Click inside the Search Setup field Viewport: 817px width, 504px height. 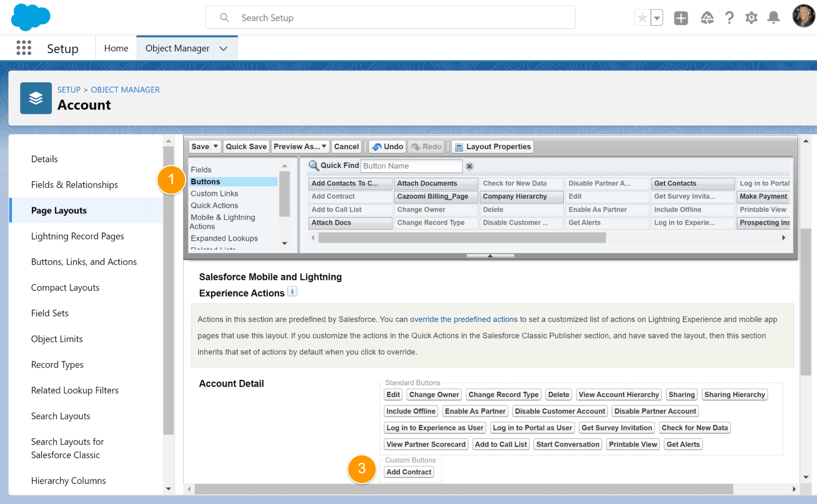(x=390, y=18)
